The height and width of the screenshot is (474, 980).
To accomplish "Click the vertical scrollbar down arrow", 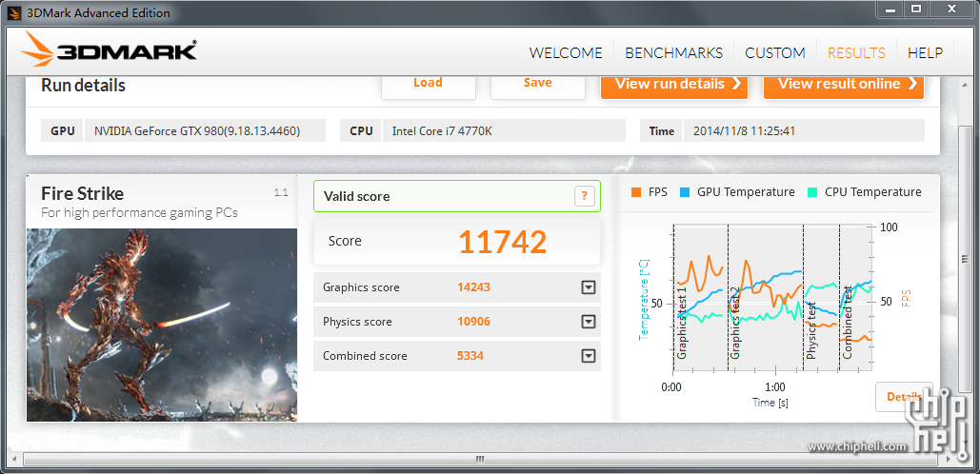I will pyautogui.click(x=965, y=441).
